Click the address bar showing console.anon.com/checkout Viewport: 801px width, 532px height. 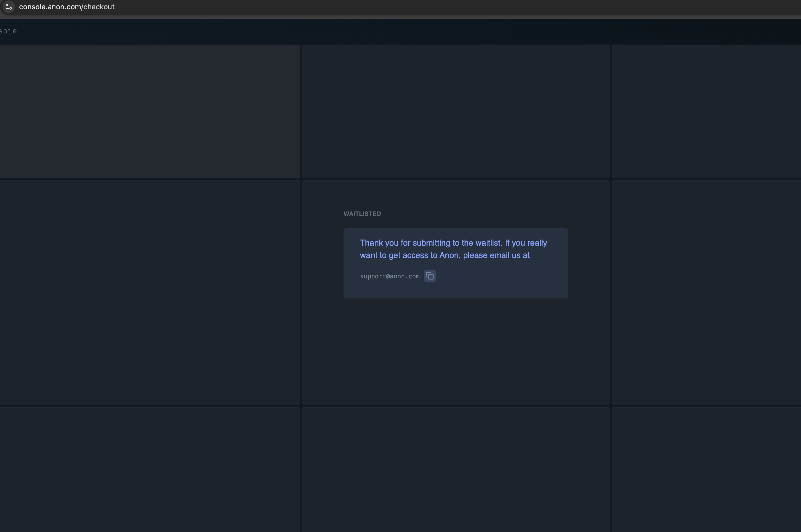click(67, 6)
